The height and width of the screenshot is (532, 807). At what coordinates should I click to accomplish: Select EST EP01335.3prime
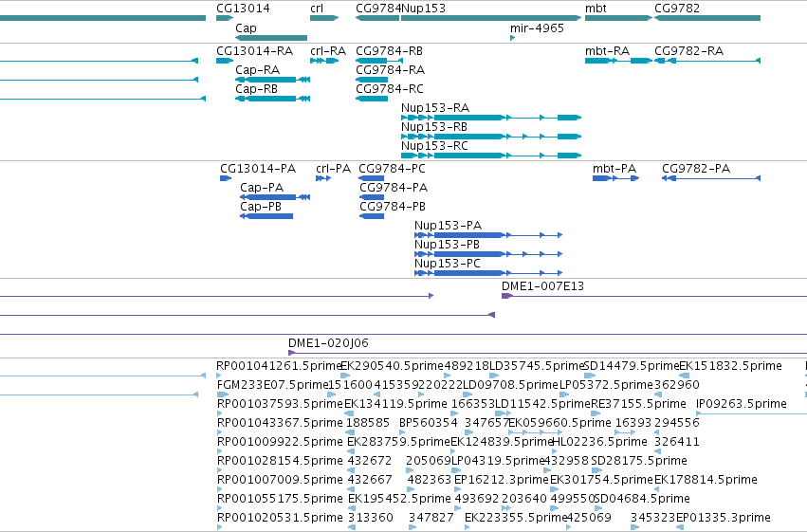point(724,518)
